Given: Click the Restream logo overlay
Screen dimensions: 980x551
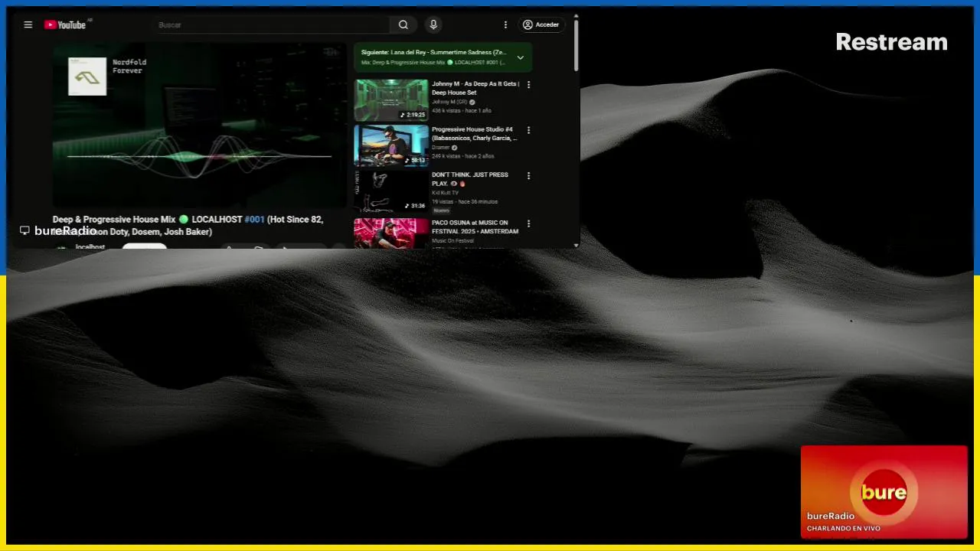Looking at the screenshot, I should click(892, 42).
